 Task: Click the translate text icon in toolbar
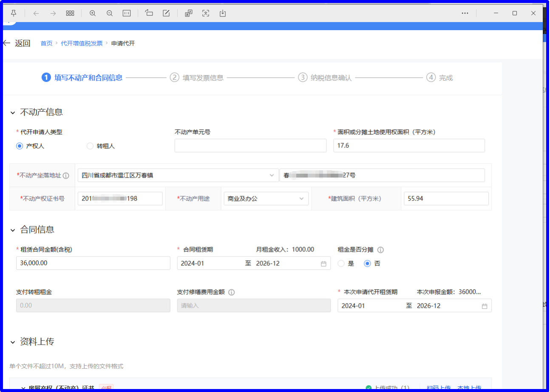[x=189, y=13]
